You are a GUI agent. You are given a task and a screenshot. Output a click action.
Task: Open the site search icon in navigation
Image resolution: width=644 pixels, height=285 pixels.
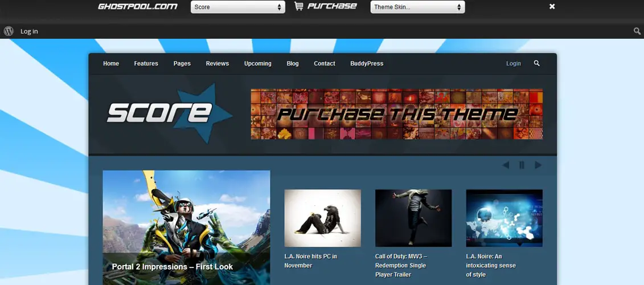(536, 63)
